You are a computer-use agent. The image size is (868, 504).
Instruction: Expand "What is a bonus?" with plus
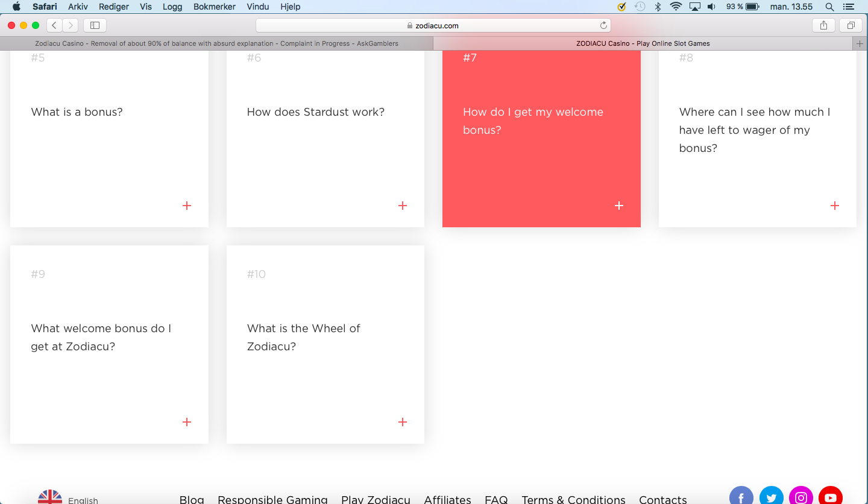tap(187, 206)
